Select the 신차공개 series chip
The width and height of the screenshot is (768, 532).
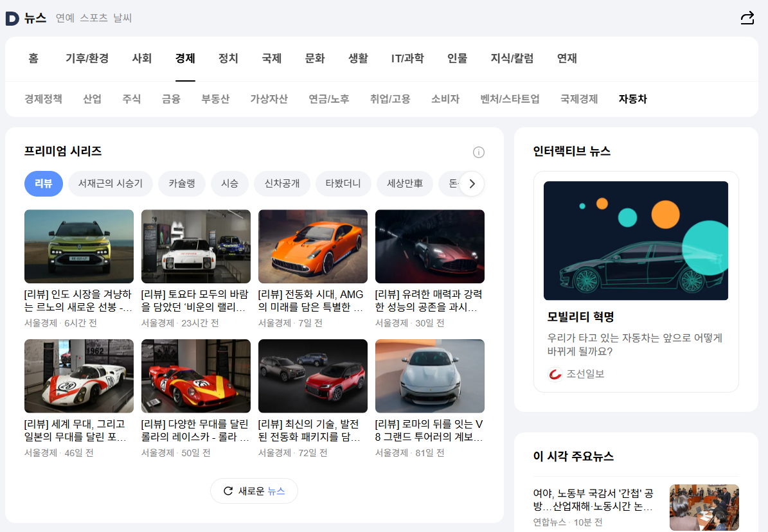tap(282, 184)
